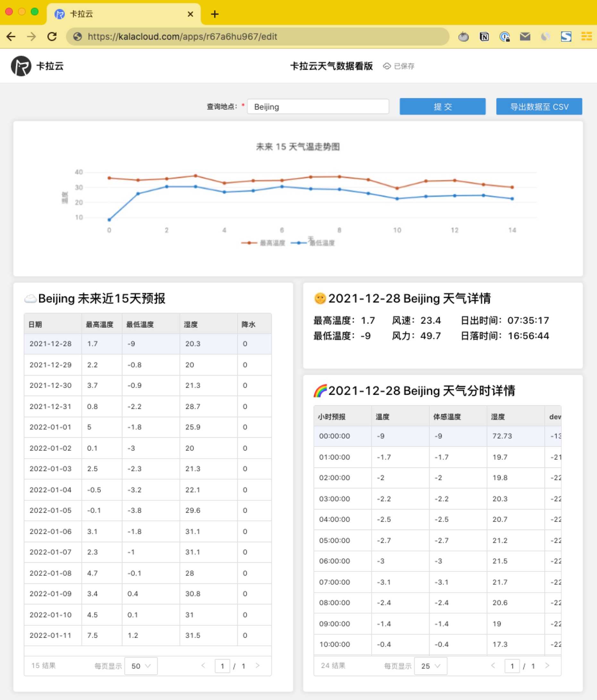Select the 2021-12-28 forecast row

click(x=147, y=344)
